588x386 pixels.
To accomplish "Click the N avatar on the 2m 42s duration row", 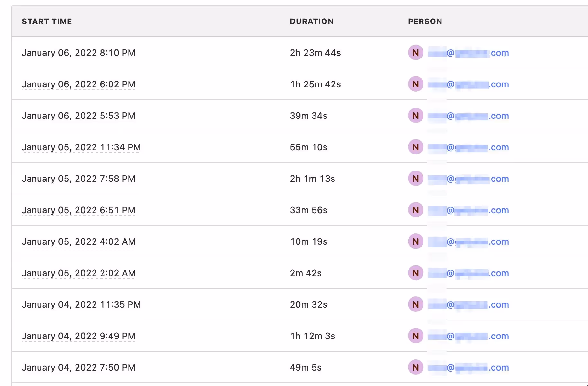I will click(x=415, y=273).
